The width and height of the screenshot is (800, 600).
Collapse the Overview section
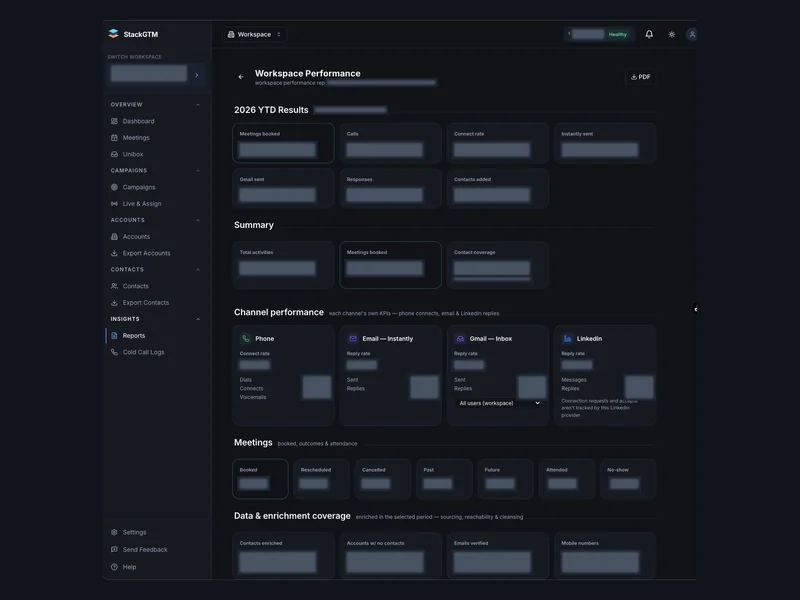click(x=198, y=105)
